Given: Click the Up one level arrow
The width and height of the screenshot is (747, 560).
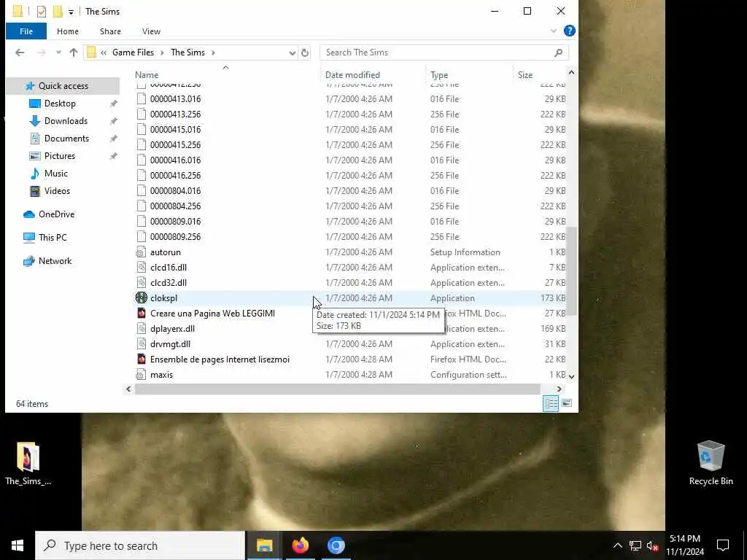Looking at the screenshot, I should point(74,52).
